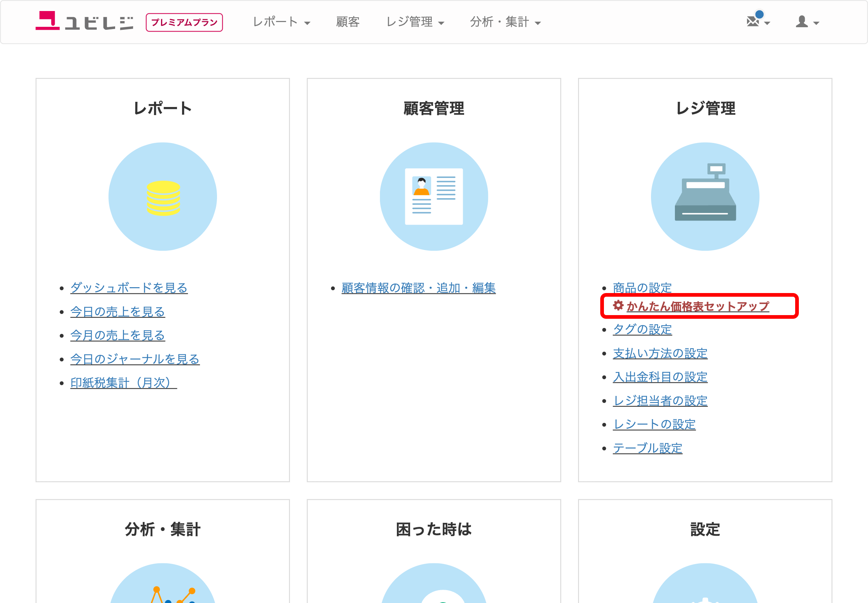Click the 顧客管理 card heading
The width and height of the screenshot is (868, 603).
(x=434, y=108)
